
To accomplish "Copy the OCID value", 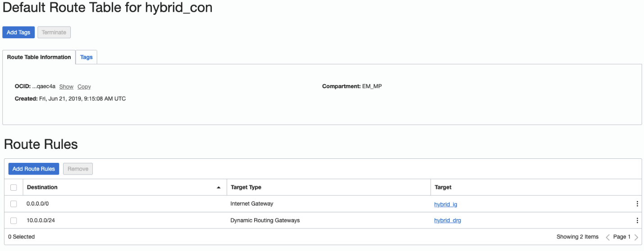I will [x=84, y=86].
